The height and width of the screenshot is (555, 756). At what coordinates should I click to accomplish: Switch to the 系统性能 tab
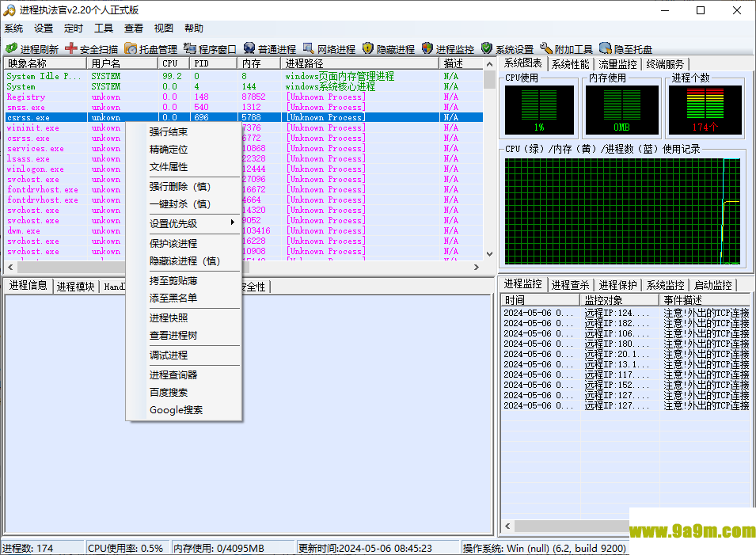click(571, 64)
